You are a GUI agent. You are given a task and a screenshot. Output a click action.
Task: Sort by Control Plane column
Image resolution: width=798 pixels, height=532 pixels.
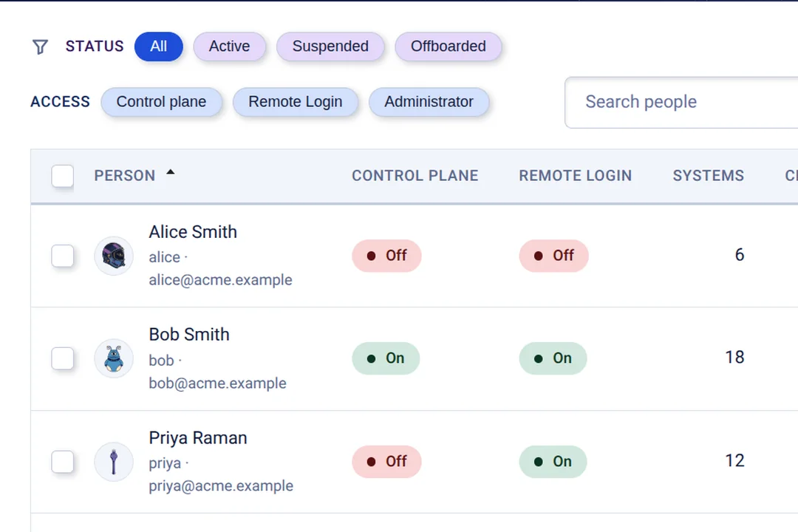[x=415, y=176]
